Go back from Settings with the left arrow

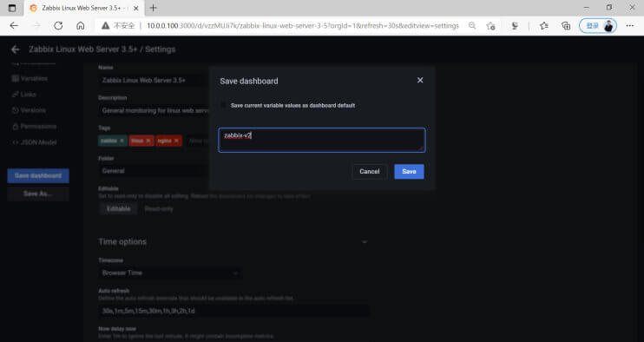click(16, 49)
